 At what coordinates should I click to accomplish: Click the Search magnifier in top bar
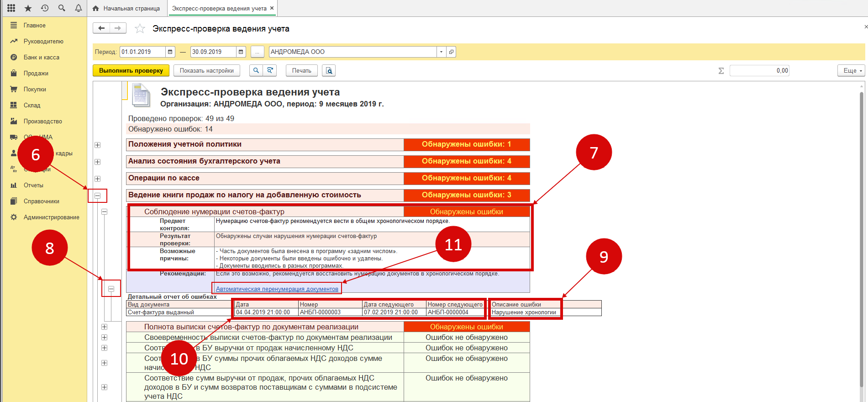coord(62,8)
